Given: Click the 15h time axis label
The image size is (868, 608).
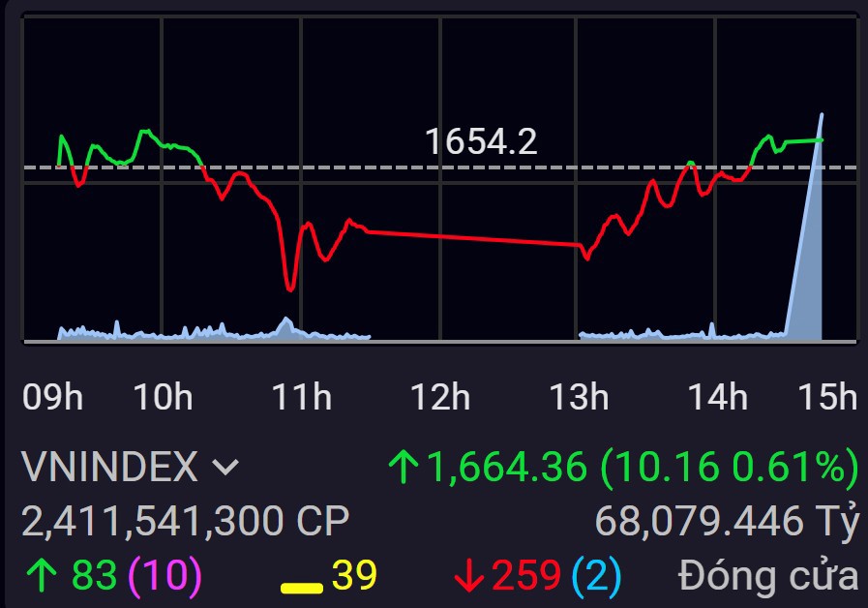Looking at the screenshot, I should pos(827,397).
